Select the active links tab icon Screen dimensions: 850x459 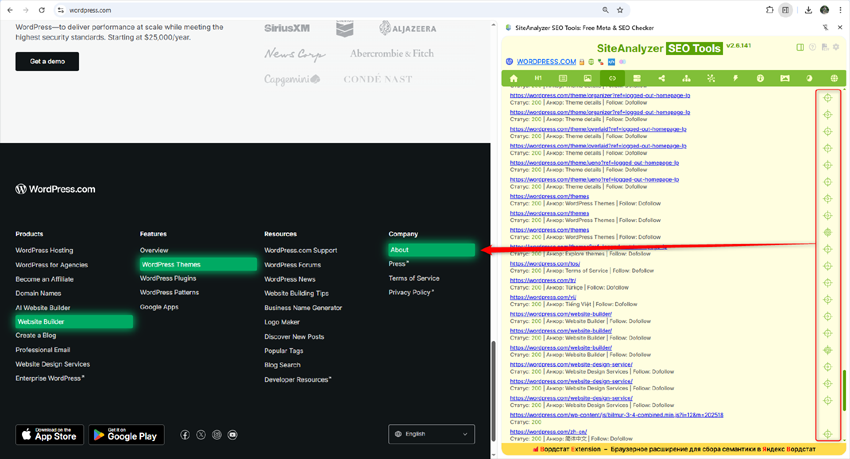[x=612, y=79]
